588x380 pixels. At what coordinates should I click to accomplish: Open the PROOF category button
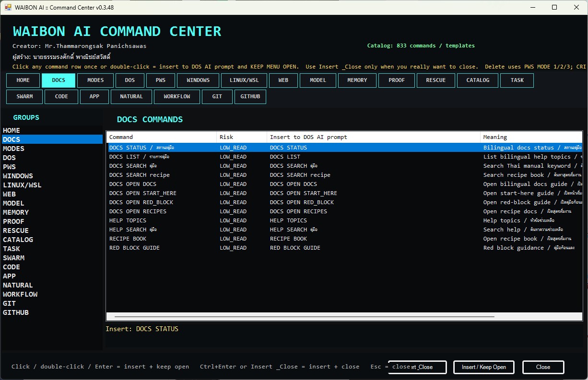397,81
